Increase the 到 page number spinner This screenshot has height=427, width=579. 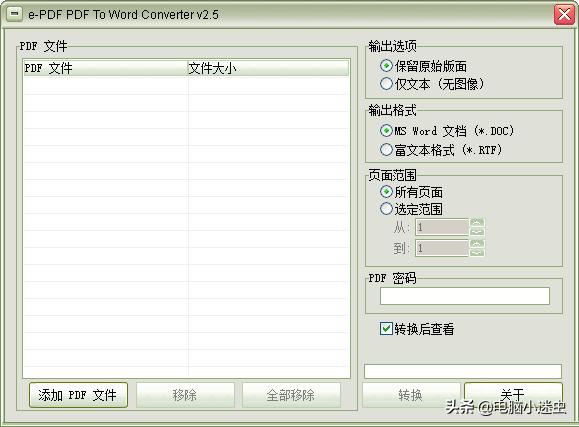(477, 244)
